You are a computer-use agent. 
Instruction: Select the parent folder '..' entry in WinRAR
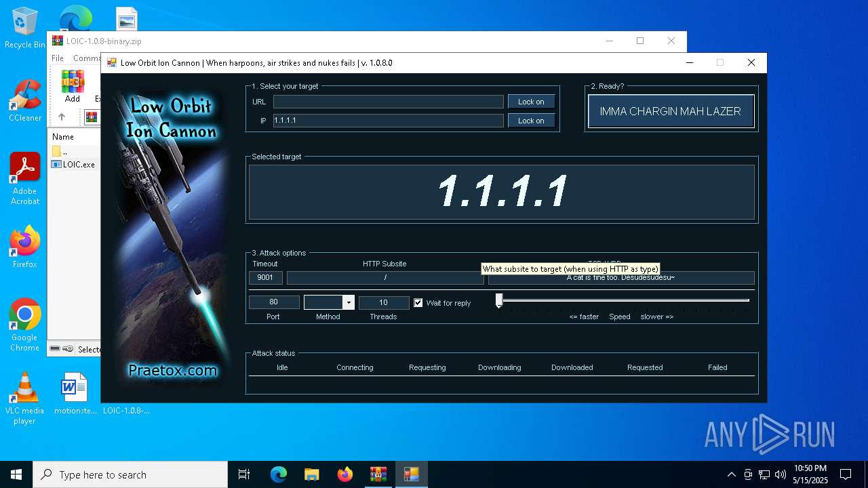coord(60,151)
